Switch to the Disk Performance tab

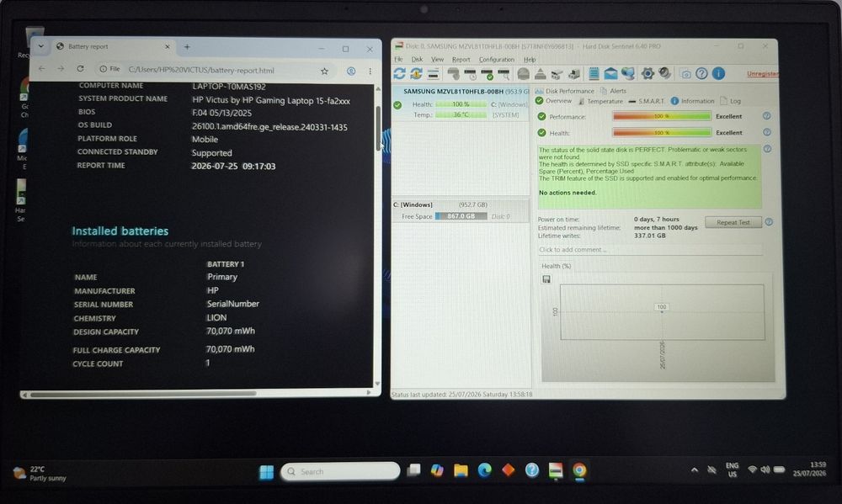564,91
